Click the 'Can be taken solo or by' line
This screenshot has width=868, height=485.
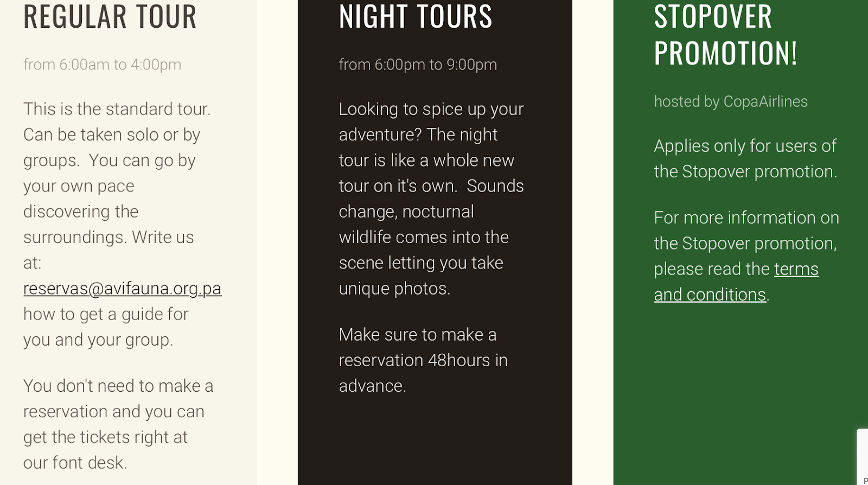click(112, 135)
